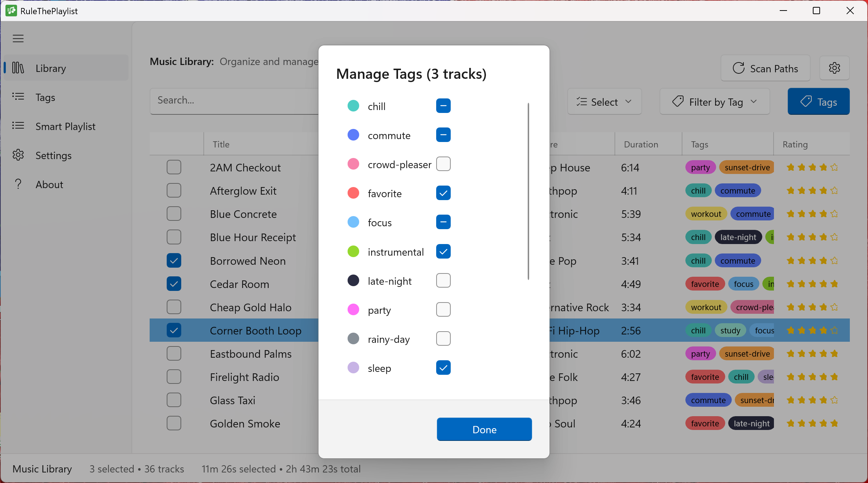Click the Library sidebar icon
The width and height of the screenshot is (868, 483).
tap(18, 68)
